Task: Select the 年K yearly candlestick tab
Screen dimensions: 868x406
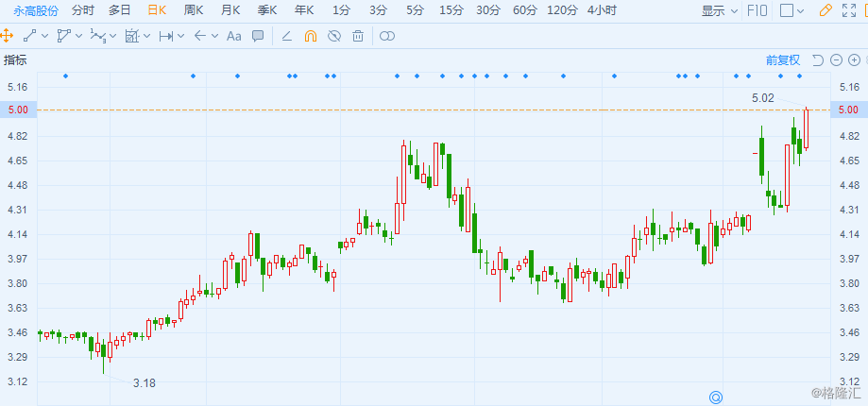Action: (303, 10)
